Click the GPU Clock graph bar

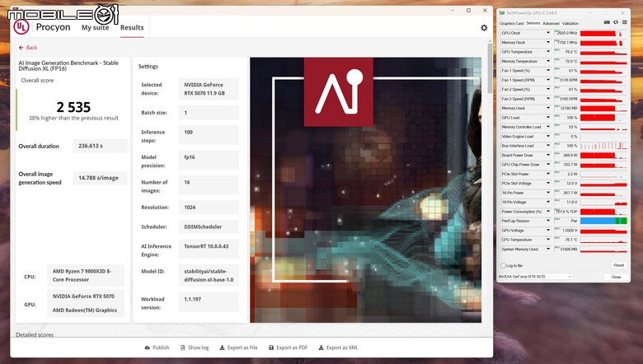pos(603,33)
